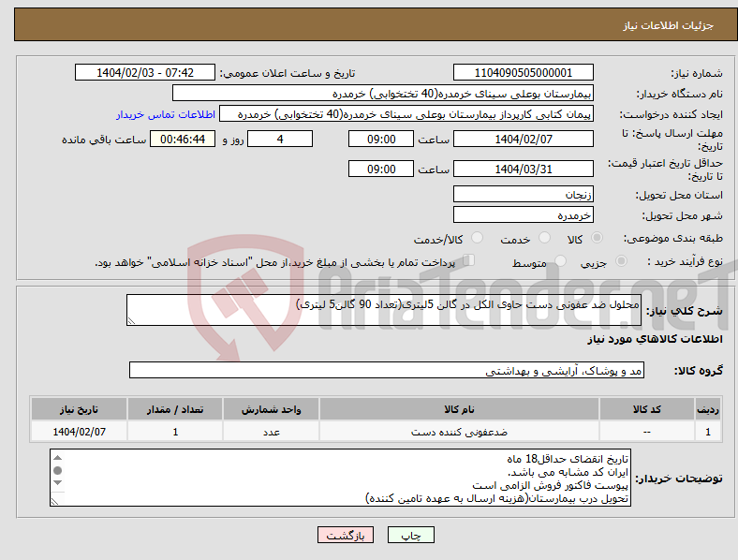The width and height of the screenshot is (738, 560).
Task: Click the بازگشت (back) button
Action: pyautogui.click(x=346, y=535)
